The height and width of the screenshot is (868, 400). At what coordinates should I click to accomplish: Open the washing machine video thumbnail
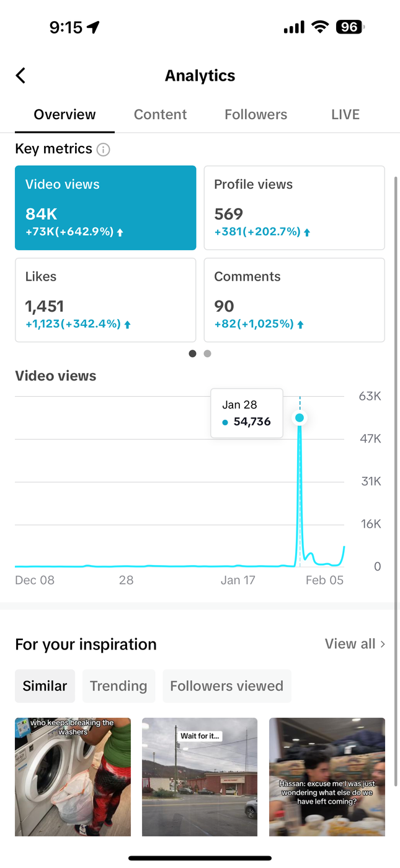click(x=73, y=776)
